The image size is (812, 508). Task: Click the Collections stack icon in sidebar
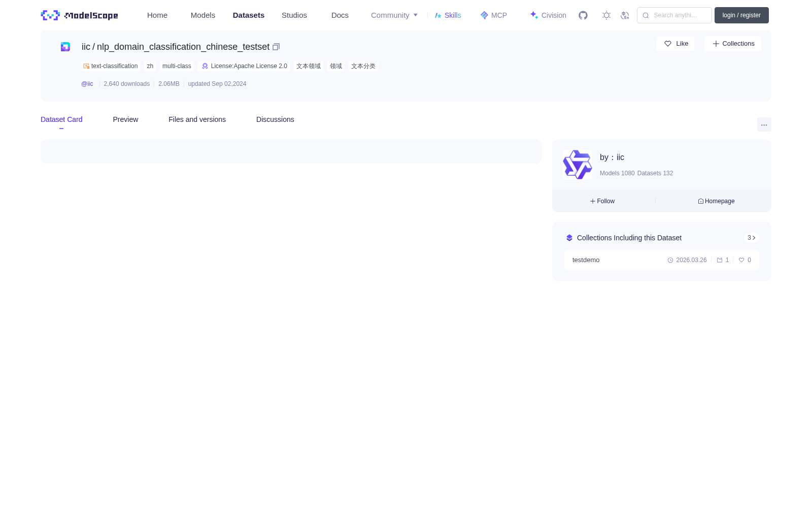coord(569,238)
